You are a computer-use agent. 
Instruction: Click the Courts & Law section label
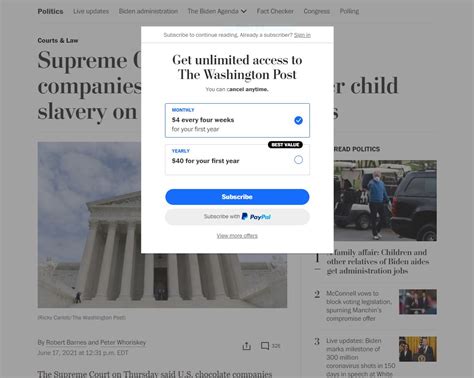[58, 40]
